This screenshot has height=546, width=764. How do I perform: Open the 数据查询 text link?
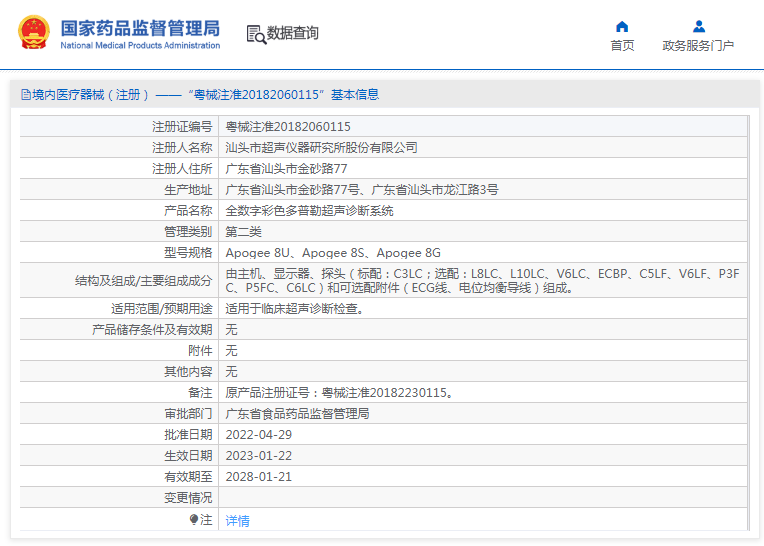(x=293, y=33)
